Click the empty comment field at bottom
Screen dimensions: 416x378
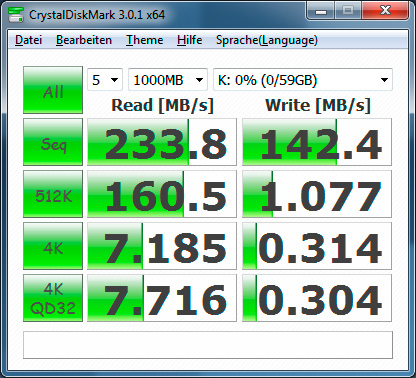pyautogui.click(x=208, y=345)
